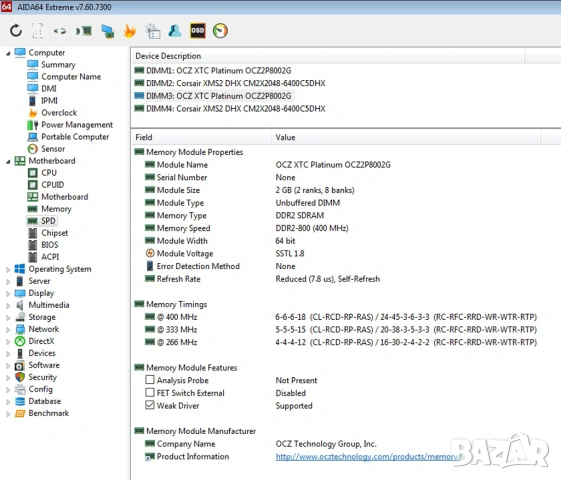Viewport: 561px width, 480px height.
Task: Click the user profile toolbar icon
Action: point(175,31)
